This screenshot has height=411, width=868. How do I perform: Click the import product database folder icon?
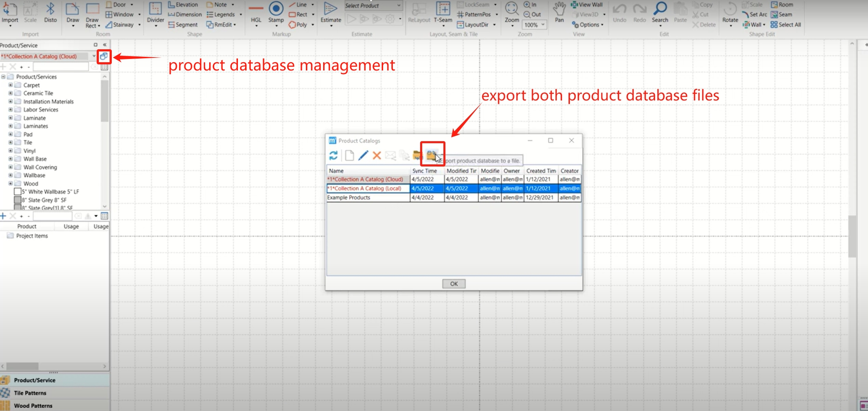coord(417,155)
